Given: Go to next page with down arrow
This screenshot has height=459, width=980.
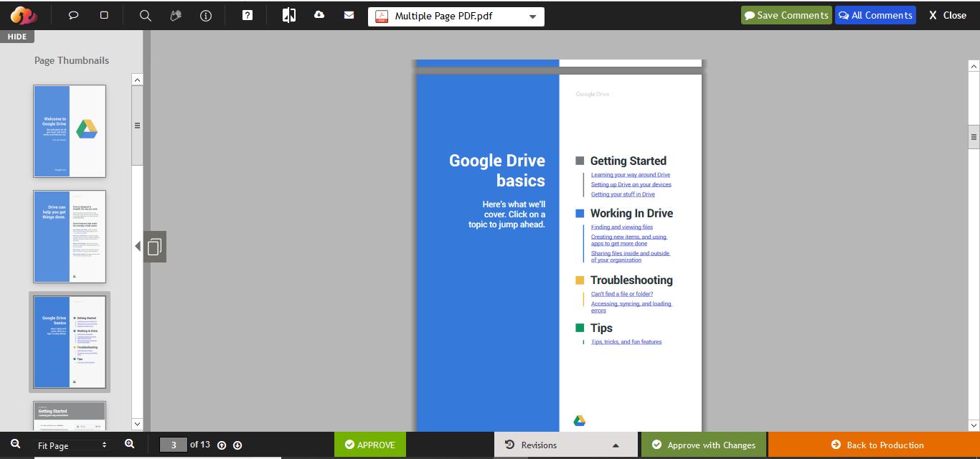Looking at the screenshot, I should click(x=237, y=445).
